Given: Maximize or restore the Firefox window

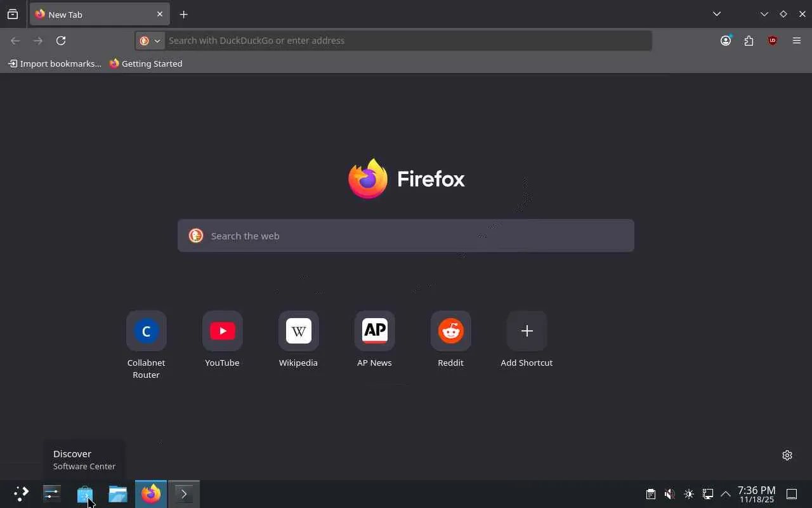Looking at the screenshot, I should tap(783, 14).
